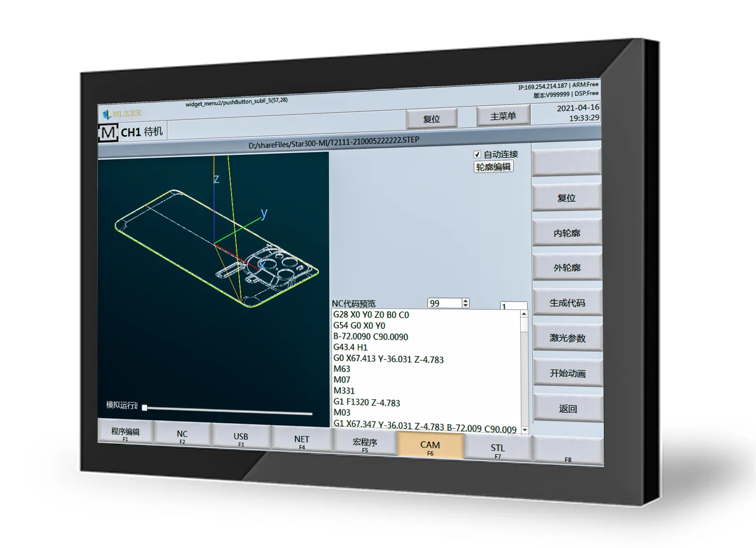
Task: Click the NC code scrollbar down arrow
Action: pos(524,430)
